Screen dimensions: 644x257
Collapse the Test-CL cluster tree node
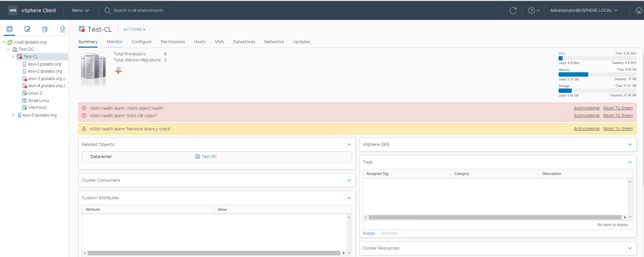pos(14,57)
